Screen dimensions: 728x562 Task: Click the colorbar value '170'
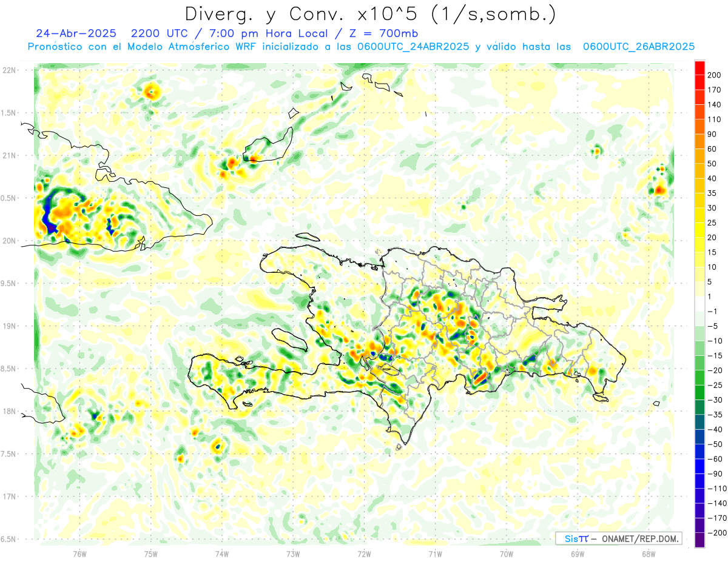coord(715,90)
